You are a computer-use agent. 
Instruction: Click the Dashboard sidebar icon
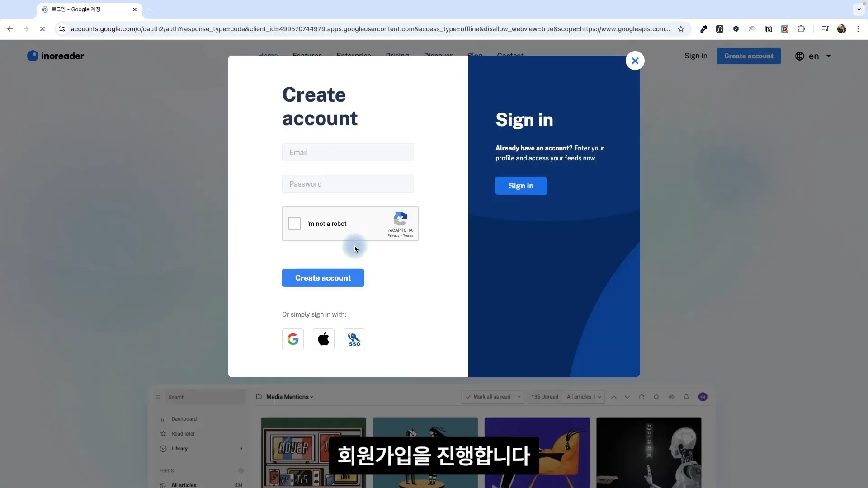(163, 418)
